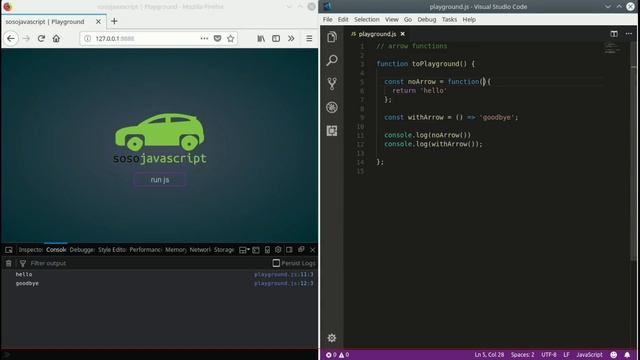Open devtools settings gear
The image size is (640, 360).
278,250
